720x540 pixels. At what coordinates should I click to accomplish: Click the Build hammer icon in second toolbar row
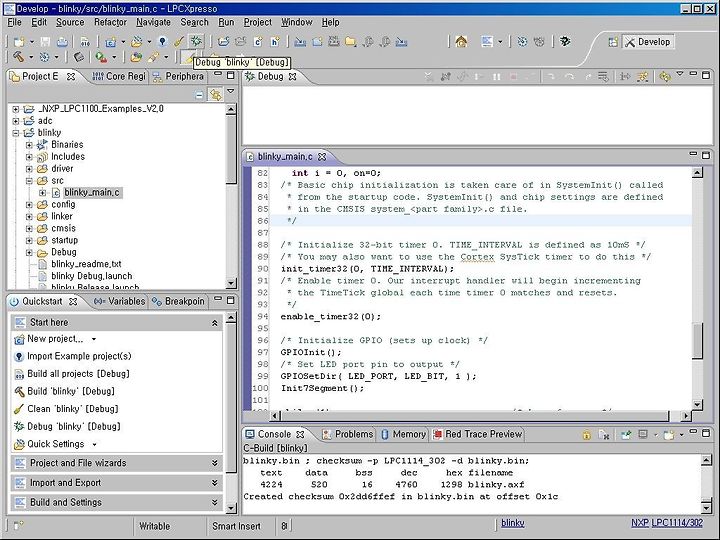pos(18,57)
